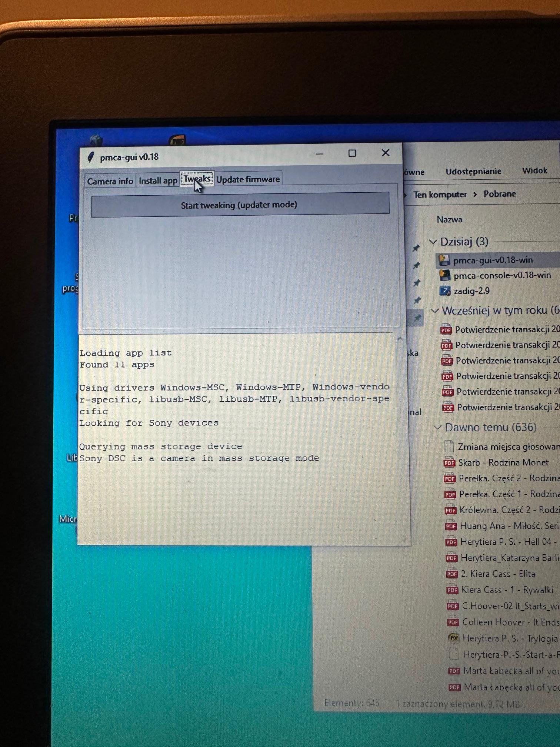Select the pmca-gui-v0.18-win file icon

click(444, 260)
